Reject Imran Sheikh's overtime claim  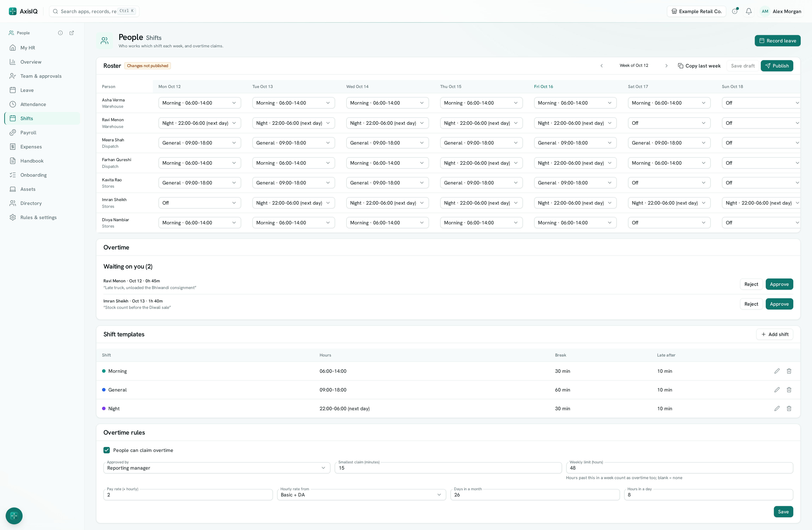pos(751,304)
